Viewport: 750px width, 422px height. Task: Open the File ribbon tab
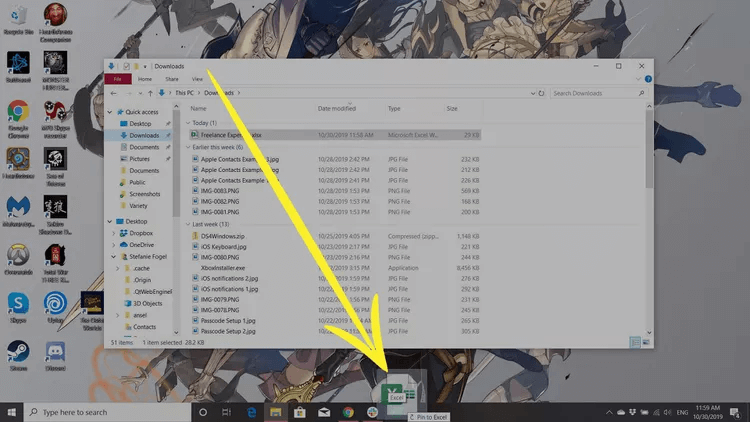pos(118,79)
